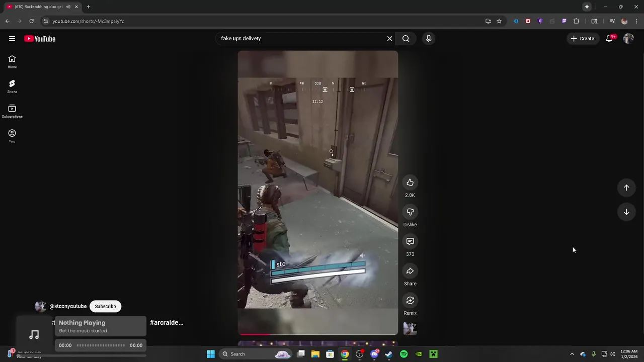Open the YouTube hamburger guide menu
Screen dimensions: 644x362
point(12,39)
